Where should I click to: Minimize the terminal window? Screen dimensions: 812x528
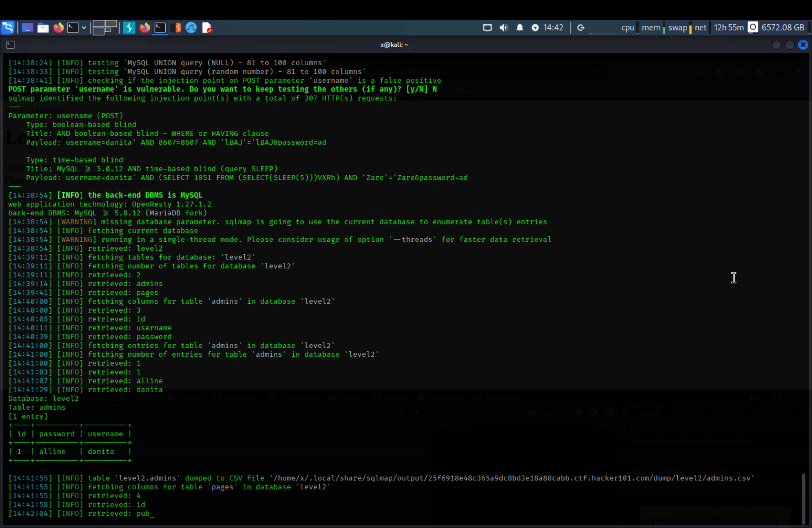[777, 45]
